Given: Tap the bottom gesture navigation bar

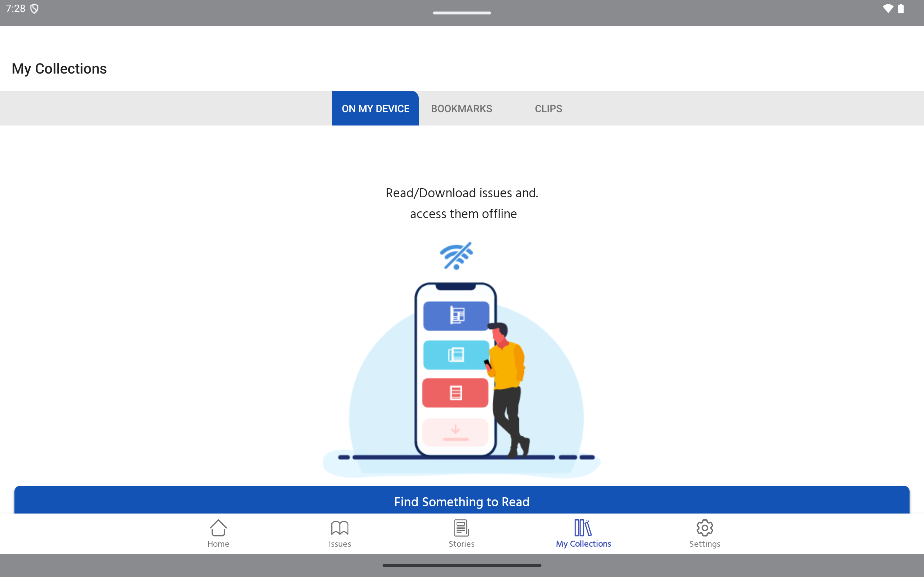Looking at the screenshot, I should 462,565.
